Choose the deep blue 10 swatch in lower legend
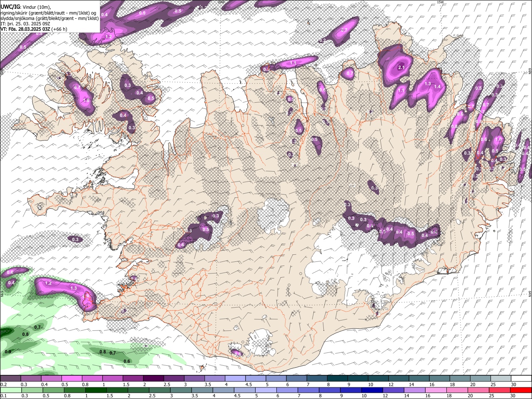This screenshot has height=399, width=532. coord(372,390)
